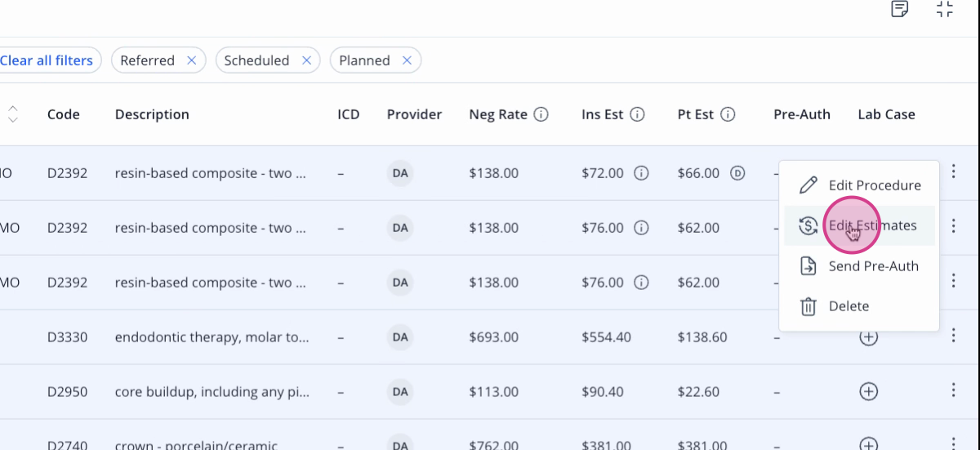Click the $113.00 negotiated rate

493,392
